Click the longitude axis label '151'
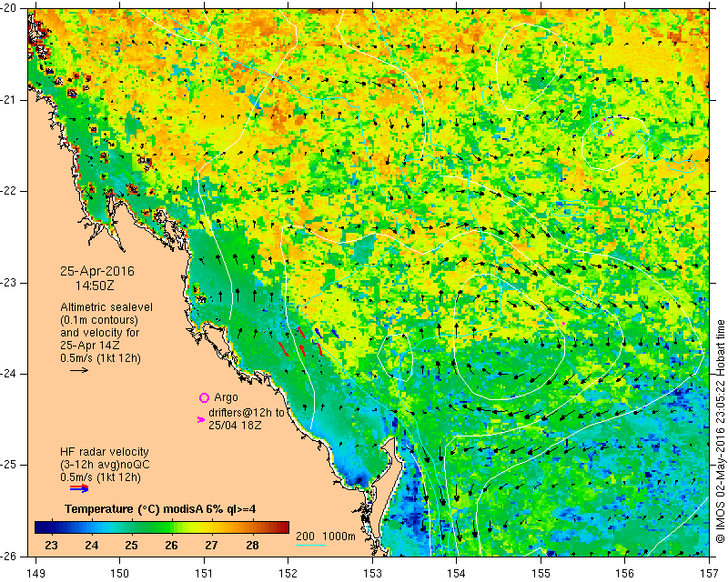Screen dimensions: 728x582 [x=204, y=574]
